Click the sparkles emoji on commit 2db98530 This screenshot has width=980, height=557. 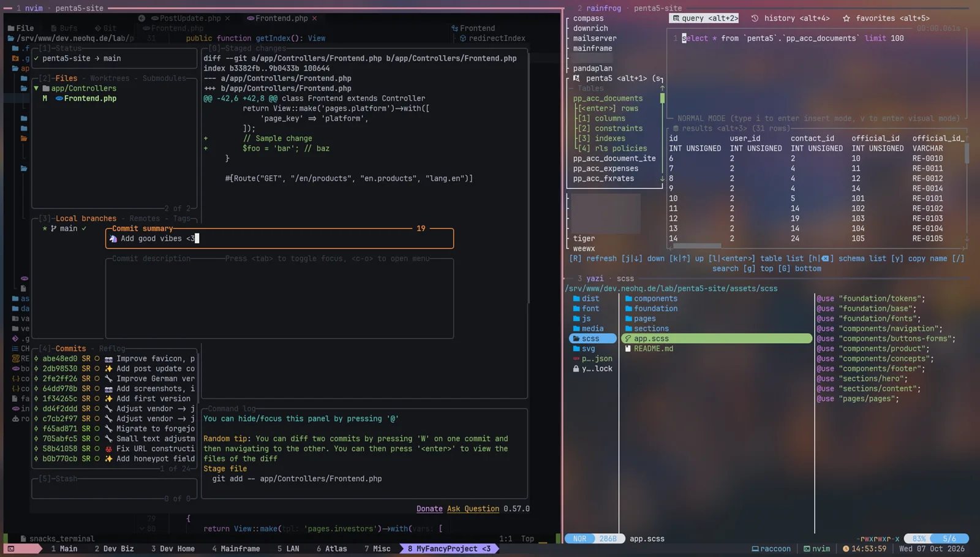108,369
